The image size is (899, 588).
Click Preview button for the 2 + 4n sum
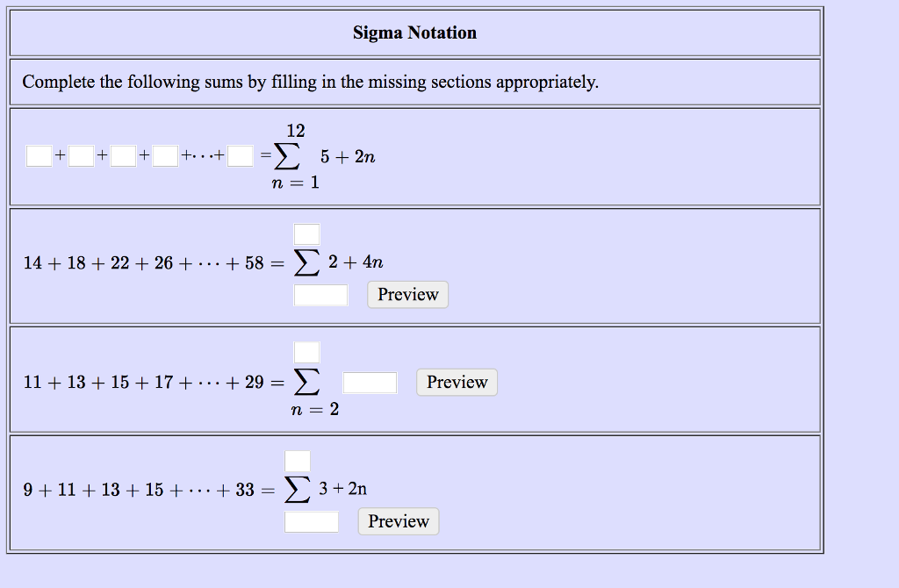[x=407, y=295]
